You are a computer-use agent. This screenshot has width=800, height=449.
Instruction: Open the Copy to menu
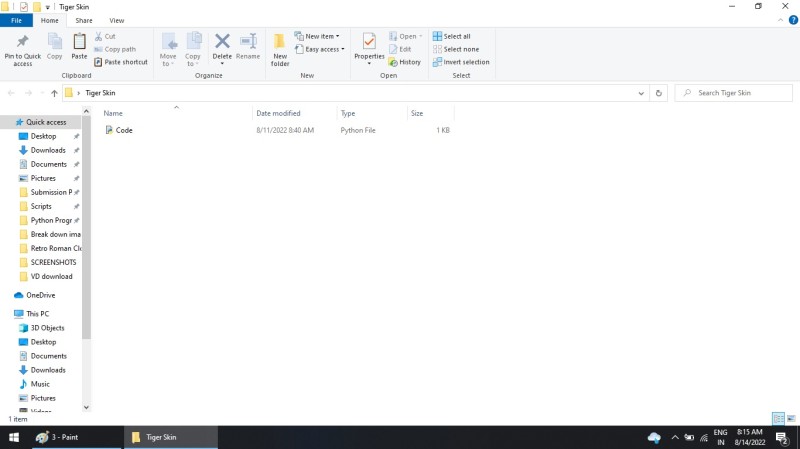point(193,49)
